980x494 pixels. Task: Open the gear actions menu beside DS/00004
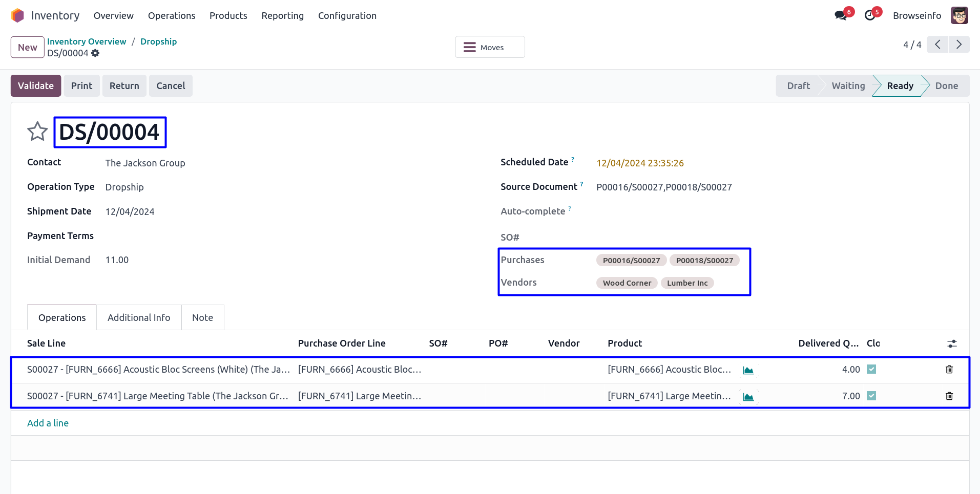click(95, 53)
